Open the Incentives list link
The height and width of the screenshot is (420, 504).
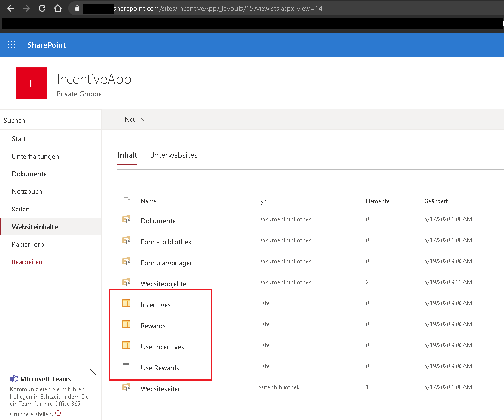pyautogui.click(x=155, y=305)
